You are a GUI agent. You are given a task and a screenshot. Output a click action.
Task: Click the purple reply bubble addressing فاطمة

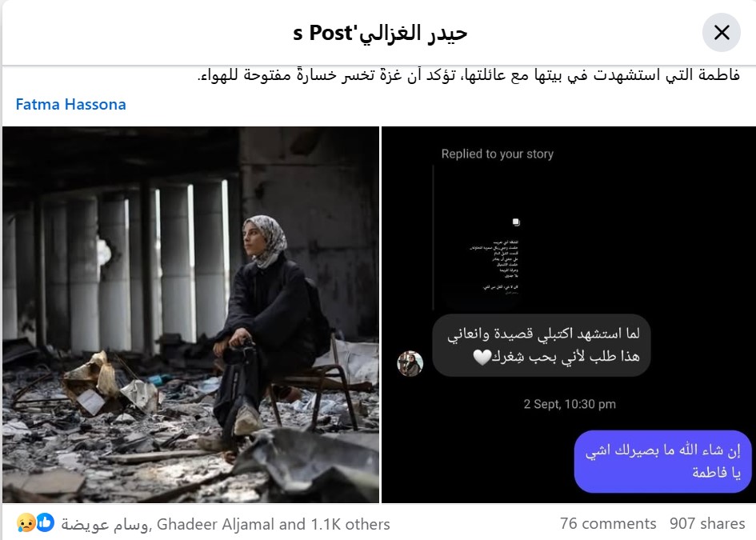pos(662,462)
